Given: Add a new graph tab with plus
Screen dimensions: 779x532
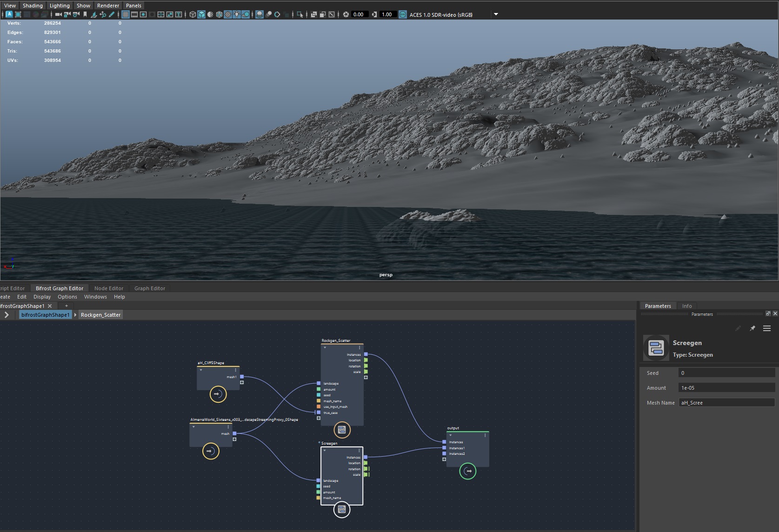Looking at the screenshot, I should tap(67, 306).
